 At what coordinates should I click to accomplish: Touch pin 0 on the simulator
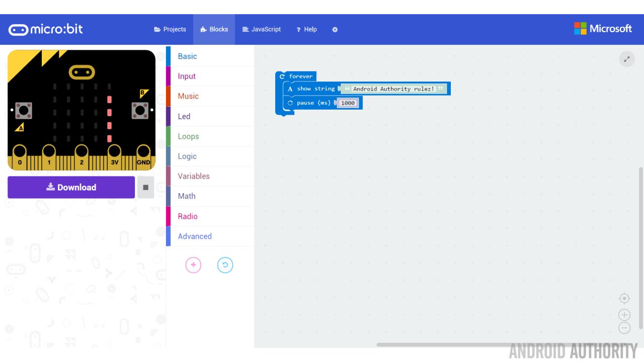click(20, 157)
